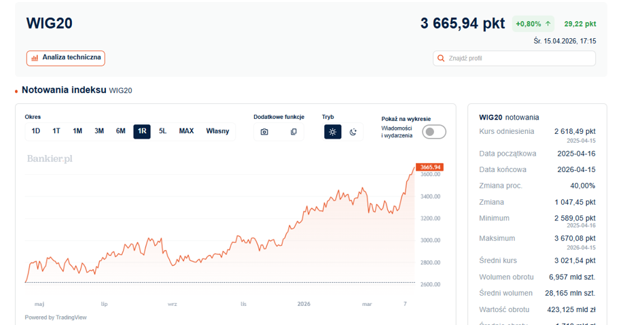
Task: Click Minimum value 2 589,05 pkt
Action: 575,218
